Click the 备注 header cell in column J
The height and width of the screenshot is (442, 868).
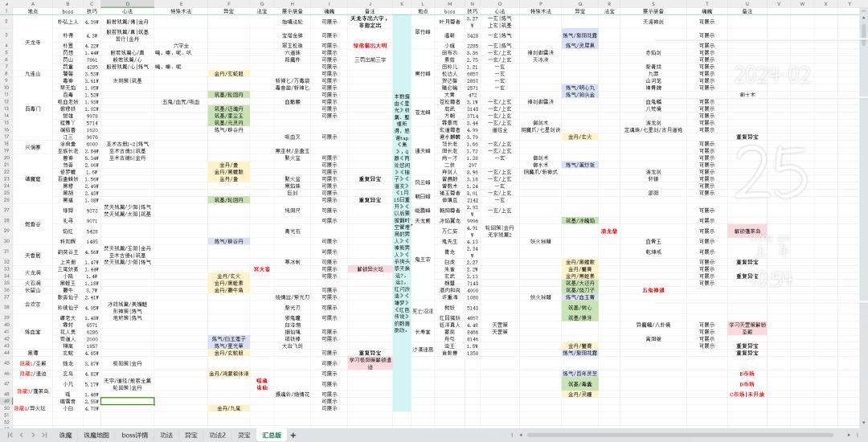pyautogui.click(x=370, y=11)
